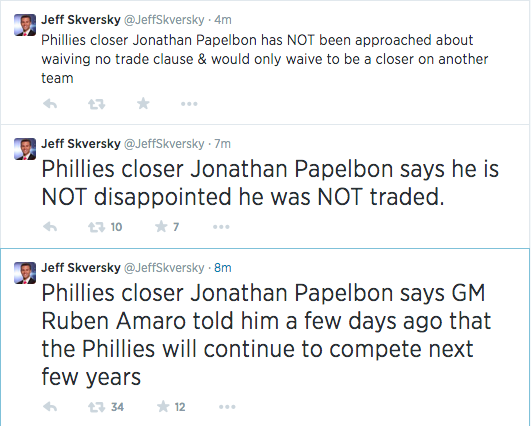Open the 4m timestamp link
The width and height of the screenshot is (531, 426).
click(x=223, y=20)
